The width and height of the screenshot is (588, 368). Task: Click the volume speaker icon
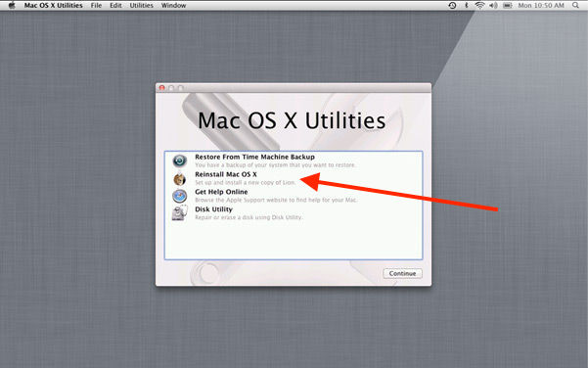[x=493, y=5]
